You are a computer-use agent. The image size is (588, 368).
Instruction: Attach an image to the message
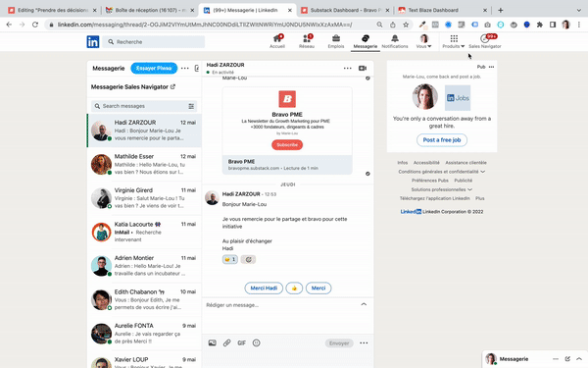[x=213, y=342]
